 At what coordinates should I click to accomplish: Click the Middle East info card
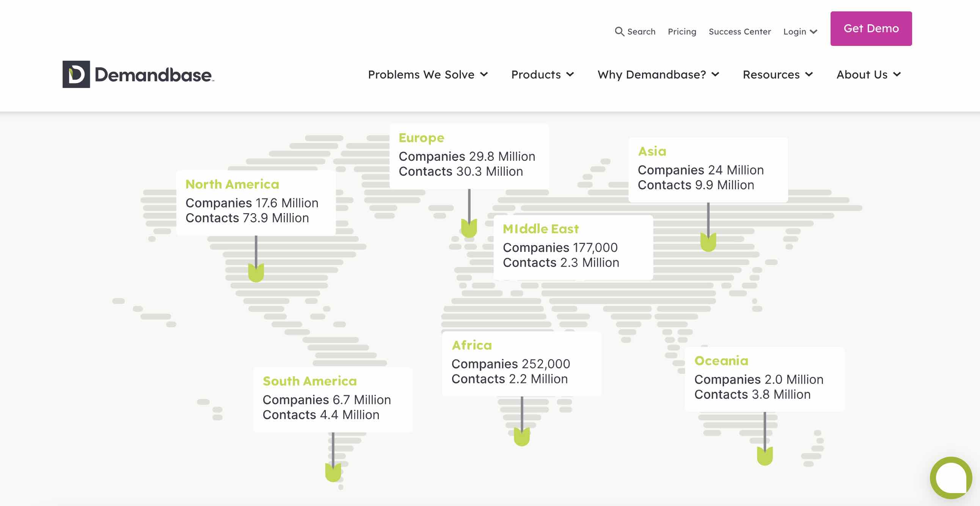[573, 247]
